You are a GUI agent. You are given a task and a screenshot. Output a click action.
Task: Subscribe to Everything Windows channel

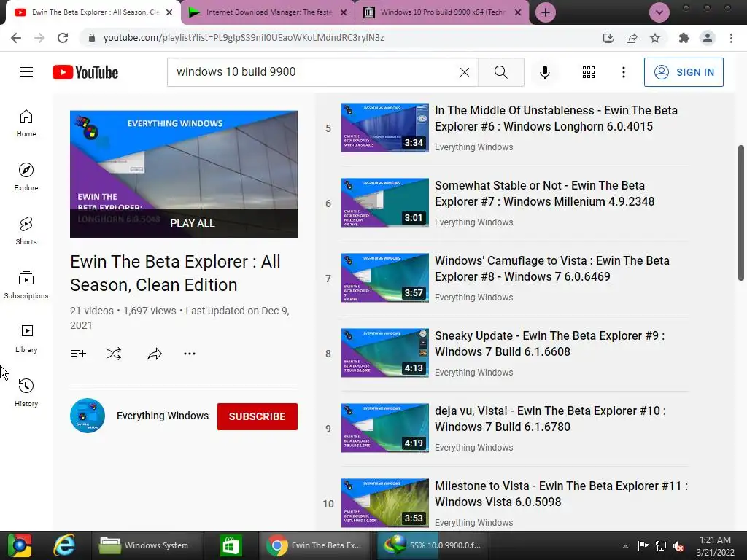[258, 416]
